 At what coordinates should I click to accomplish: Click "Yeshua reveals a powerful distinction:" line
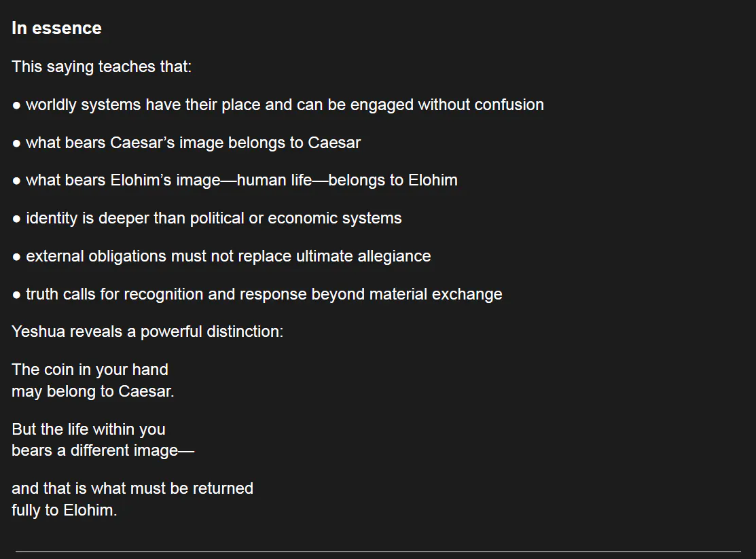(147, 331)
